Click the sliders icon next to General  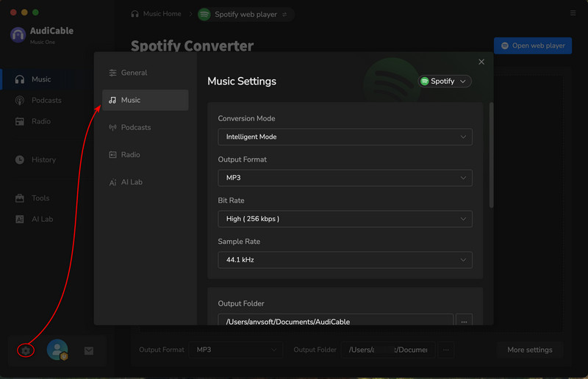click(x=112, y=73)
